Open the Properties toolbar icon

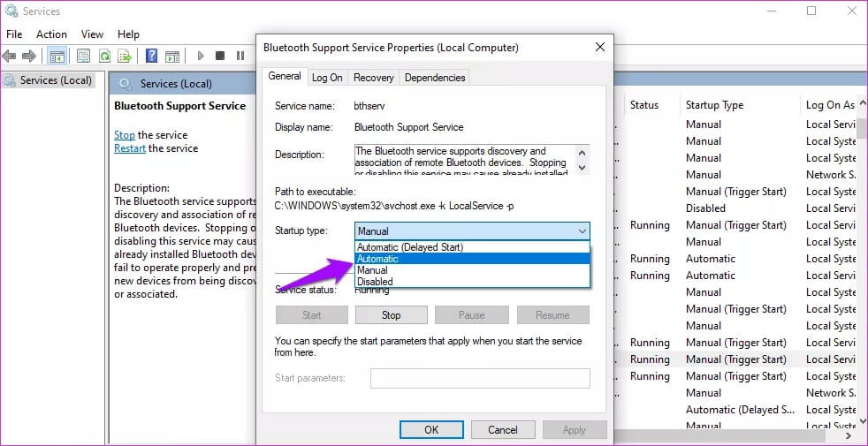[x=84, y=56]
